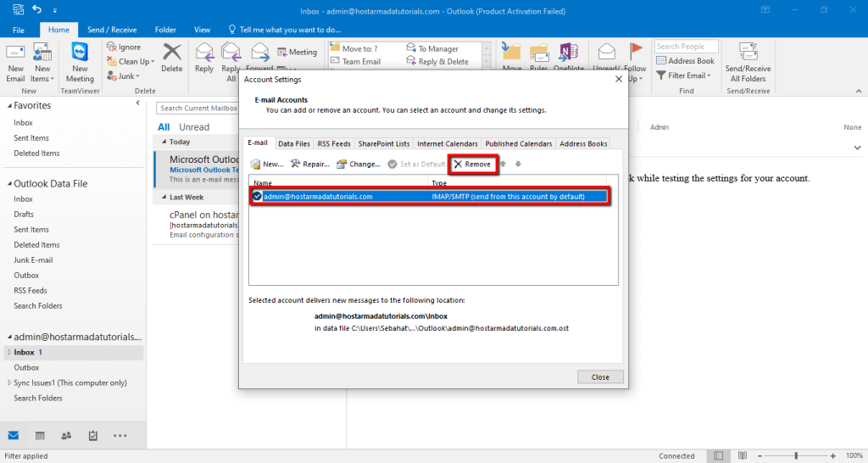Collapse the ribbon with the chevron
The height and width of the screenshot is (463, 868).
pyautogui.click(x=858, y=91)
